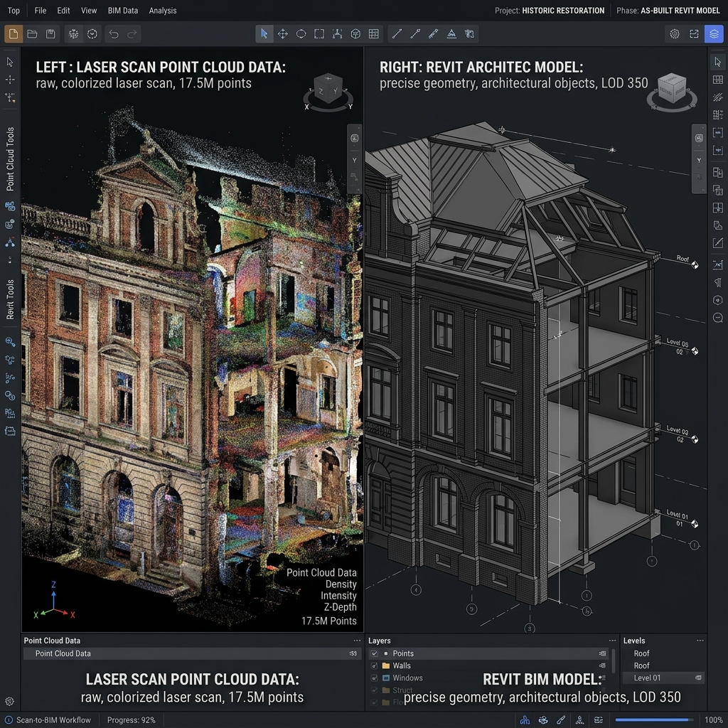Click the blue hierarchy icon in status bar
Screen dimensions: 728x728
pyautogui.click(x=525, y=720)
